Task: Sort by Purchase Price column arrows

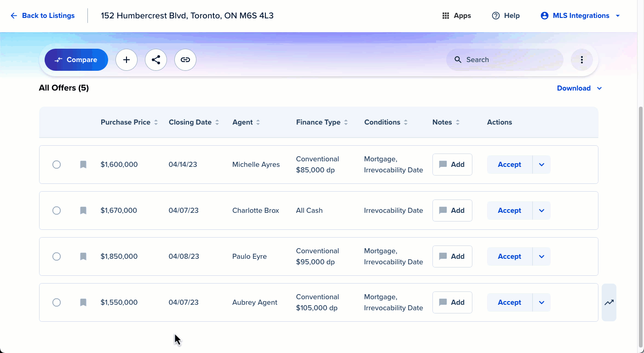Action: (156, 122)
